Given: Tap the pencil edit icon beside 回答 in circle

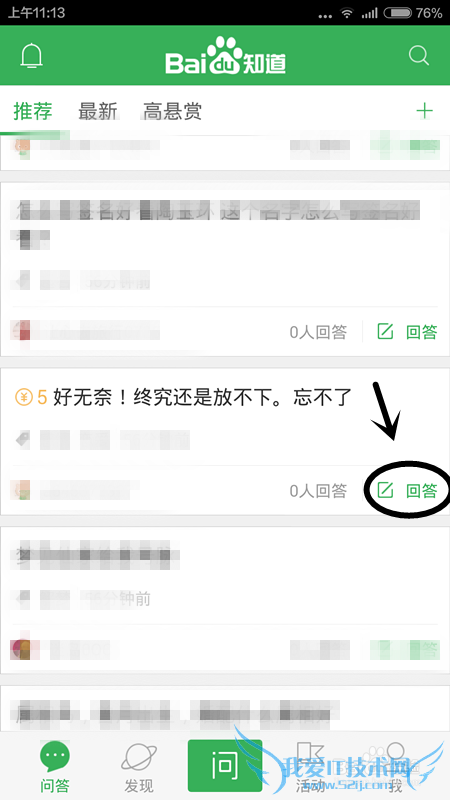Looking at the screenshot, I should 385,491.
